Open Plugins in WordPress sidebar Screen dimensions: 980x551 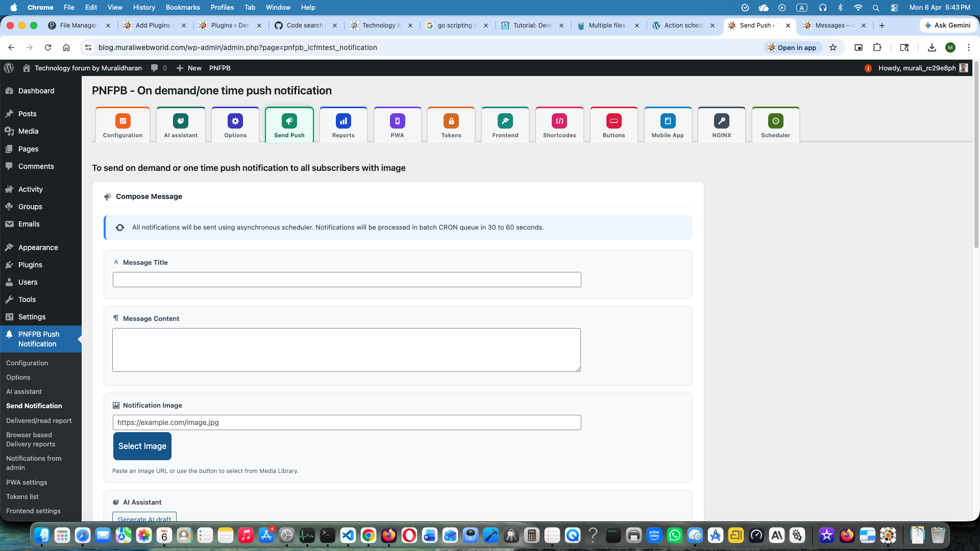click(x=30, y=265)
